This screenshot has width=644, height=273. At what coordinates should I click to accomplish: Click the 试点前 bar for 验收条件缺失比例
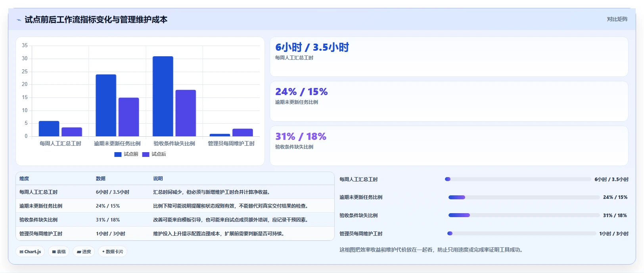(x=163, y=96)
